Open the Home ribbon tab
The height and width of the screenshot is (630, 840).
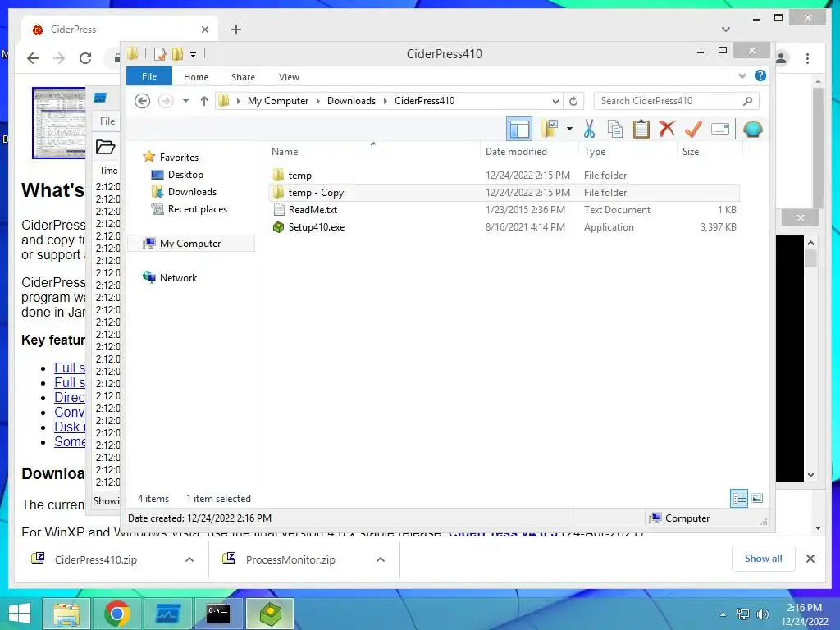coord(195,77)
